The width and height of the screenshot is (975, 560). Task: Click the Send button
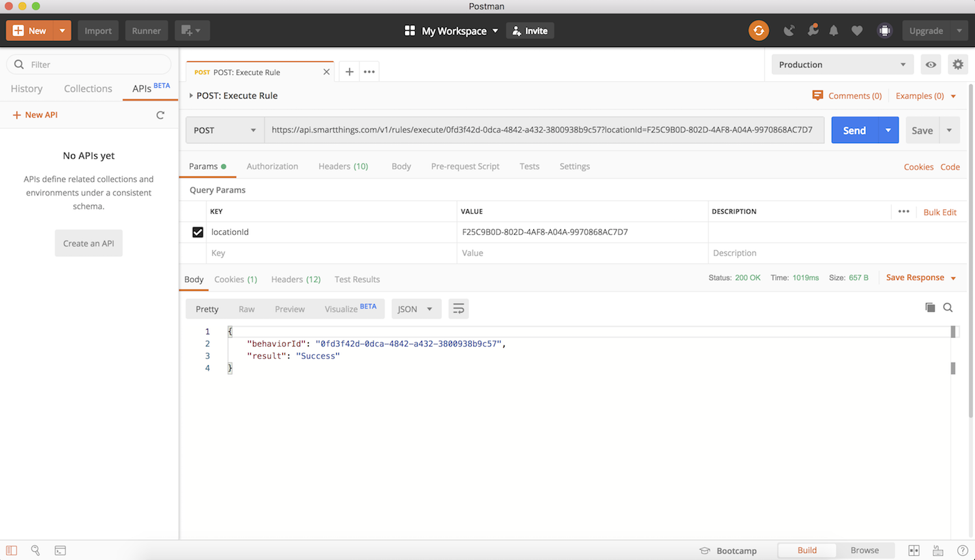click(854, 130)
